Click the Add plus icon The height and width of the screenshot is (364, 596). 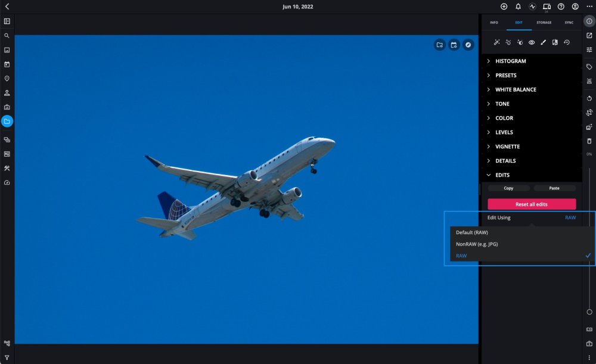point(504,7)
